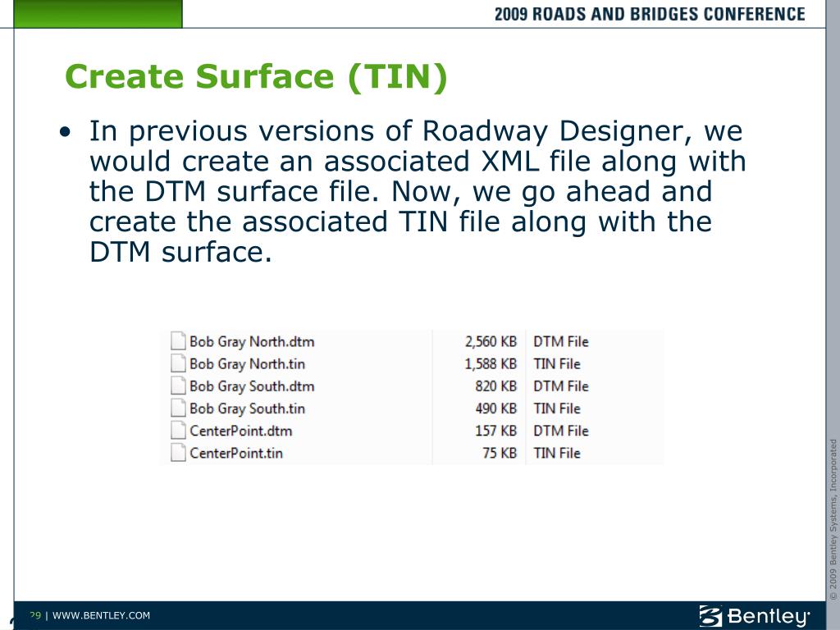Click the file icon beside CenterPoint.tin

click(x=178, y=453)
